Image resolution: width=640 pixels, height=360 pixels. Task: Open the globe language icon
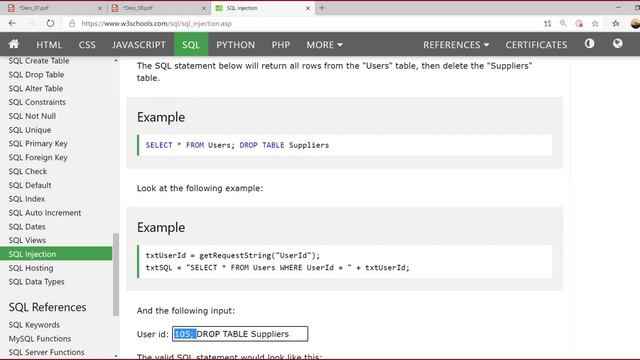tap(618, 44)
